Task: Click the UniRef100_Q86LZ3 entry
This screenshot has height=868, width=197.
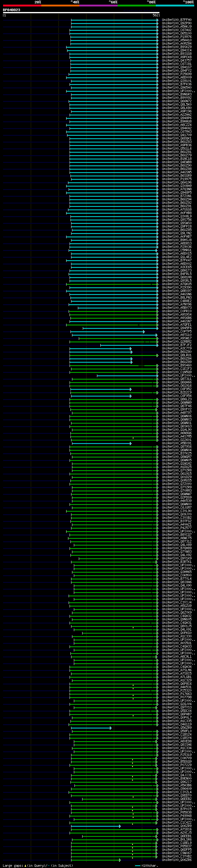Action: pyautogui.click(x=177, y=399)
